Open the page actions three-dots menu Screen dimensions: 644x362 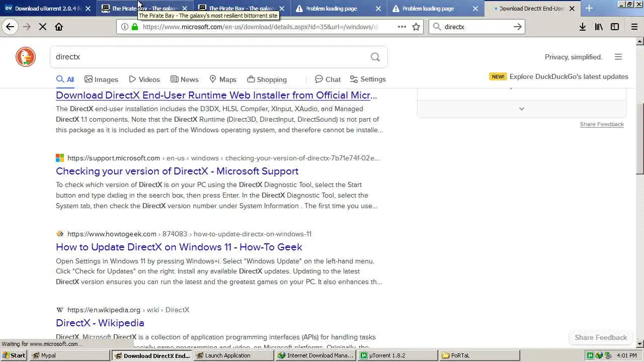click(x=401, y=27)
